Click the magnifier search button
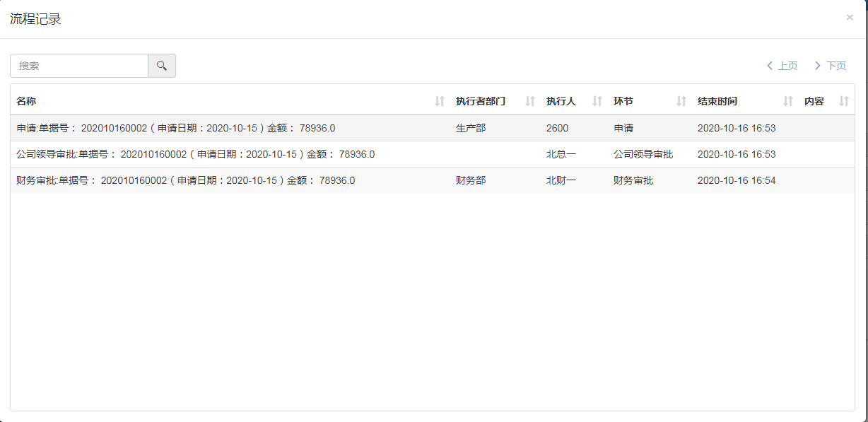The image size is (868, 422). 162,66
